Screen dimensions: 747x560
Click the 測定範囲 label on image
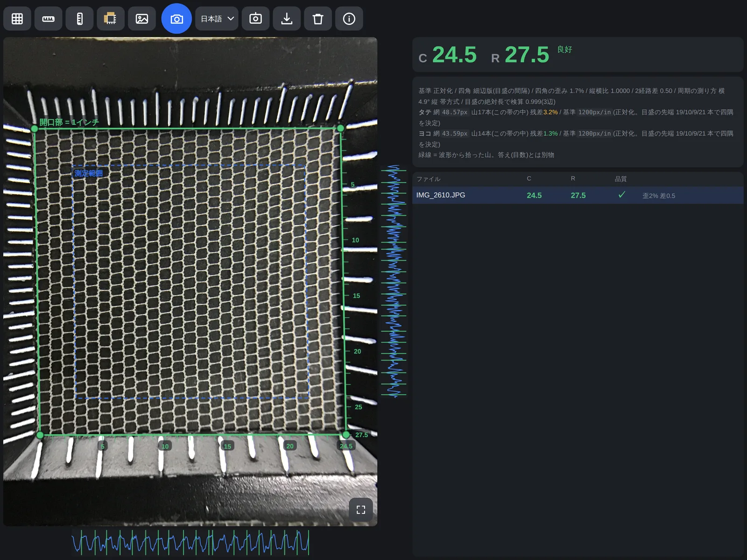pyautogui.click(x=89, y=173)
